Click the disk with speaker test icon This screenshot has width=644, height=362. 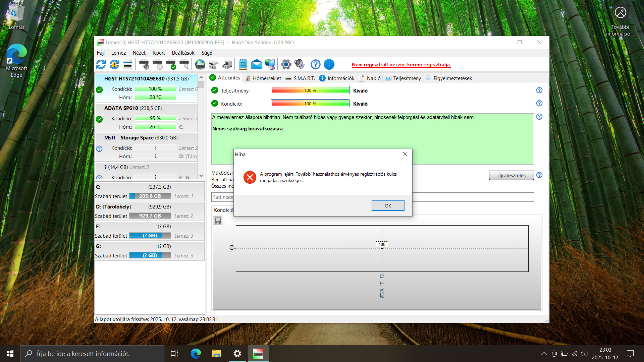click(x=144, y=64)
